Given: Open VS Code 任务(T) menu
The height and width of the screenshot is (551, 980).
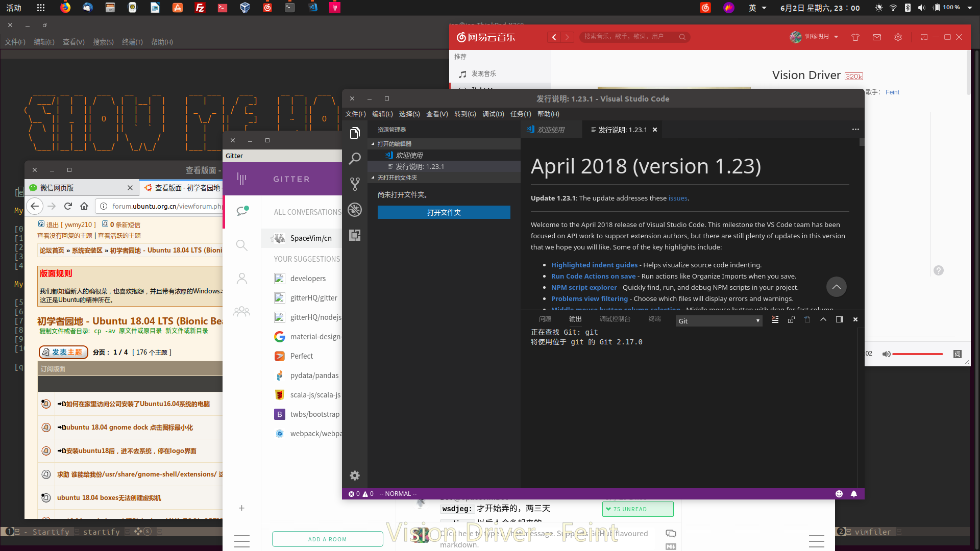Looking at the screenshot, I should [521, 114].
